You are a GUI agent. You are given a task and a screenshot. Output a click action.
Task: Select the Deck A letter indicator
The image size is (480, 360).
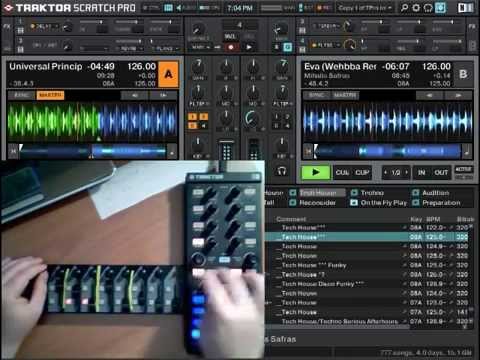(169, 74)
